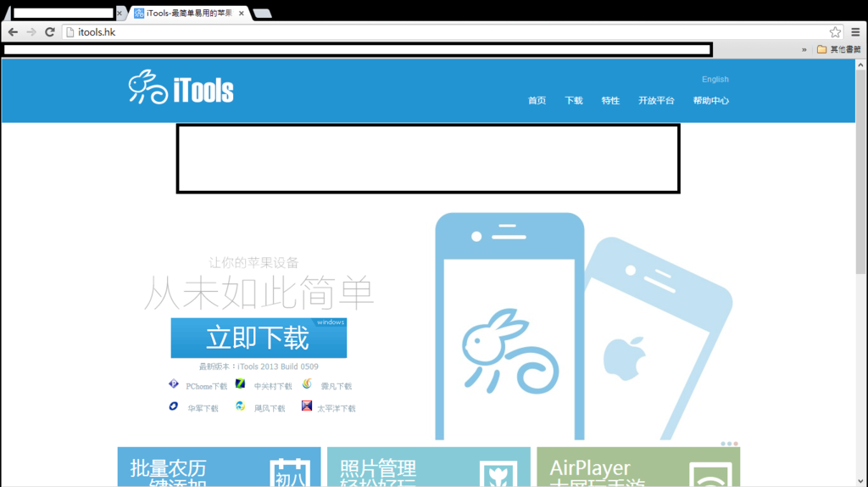
Task: Click the PChome download icon
Action: [173, 383]
